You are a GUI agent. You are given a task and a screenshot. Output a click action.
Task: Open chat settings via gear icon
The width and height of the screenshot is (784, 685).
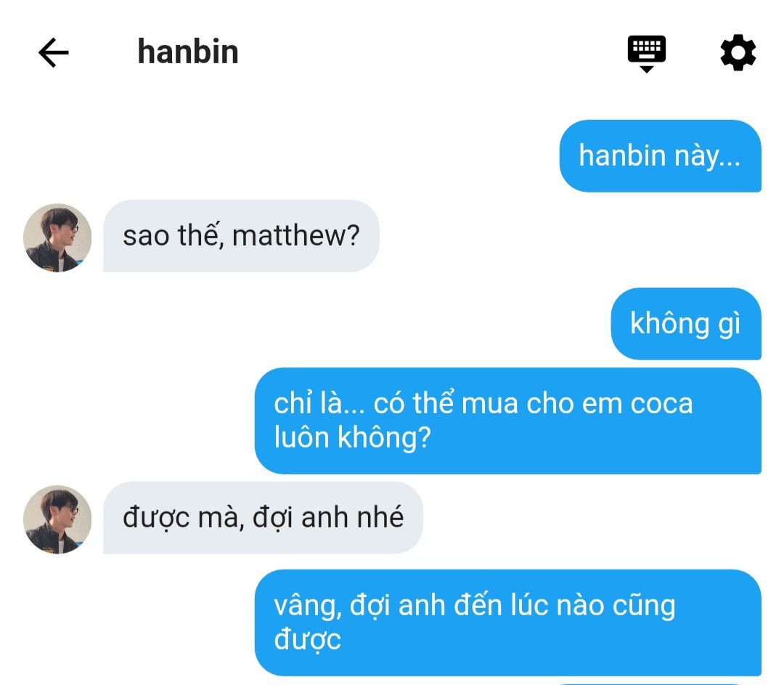click(738, 52)
